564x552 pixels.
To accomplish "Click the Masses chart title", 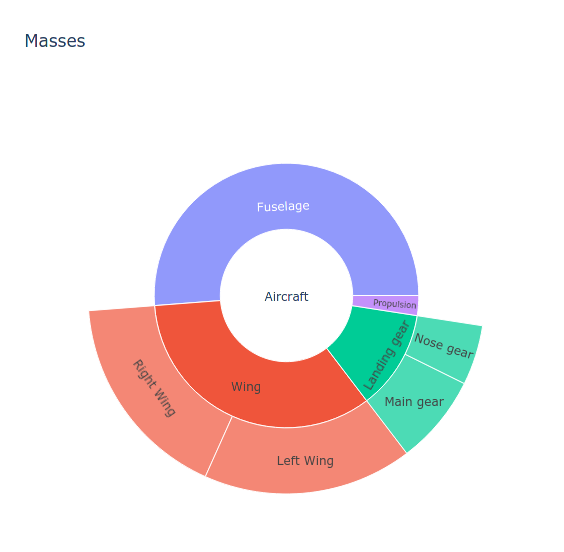I will (55, 41).
